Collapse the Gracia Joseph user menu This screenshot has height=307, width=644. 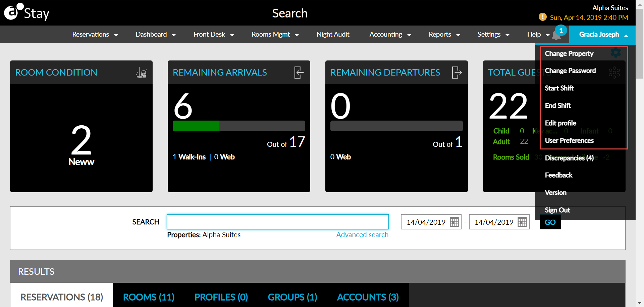pos(602,35)
